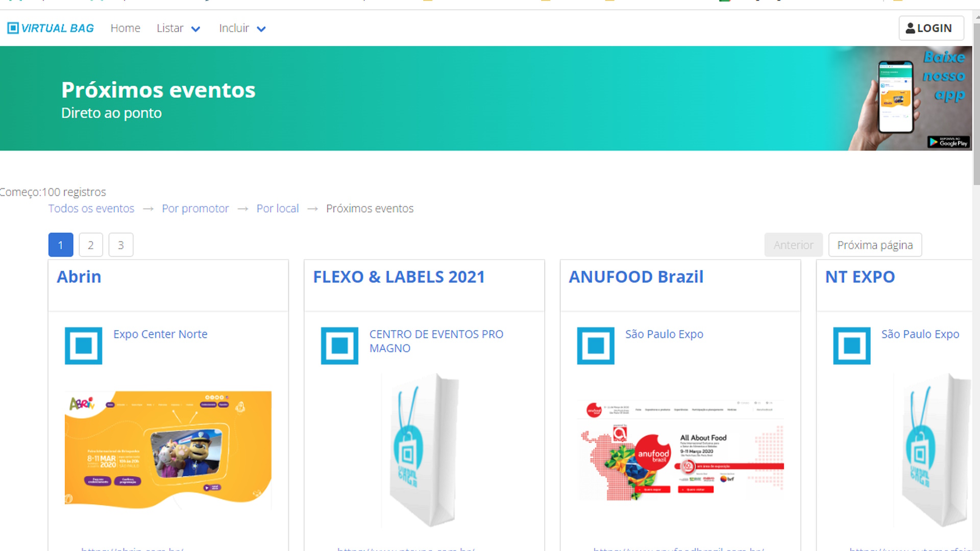Go to page 2 of events
The height and width of the screenshot is (551, 980).
[91, 245]
